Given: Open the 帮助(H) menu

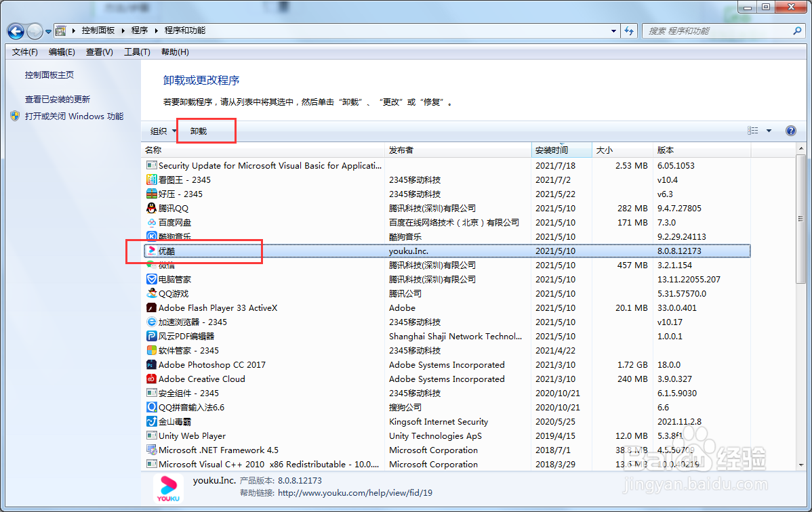Looking at the screenshot, I should (175, 51).
